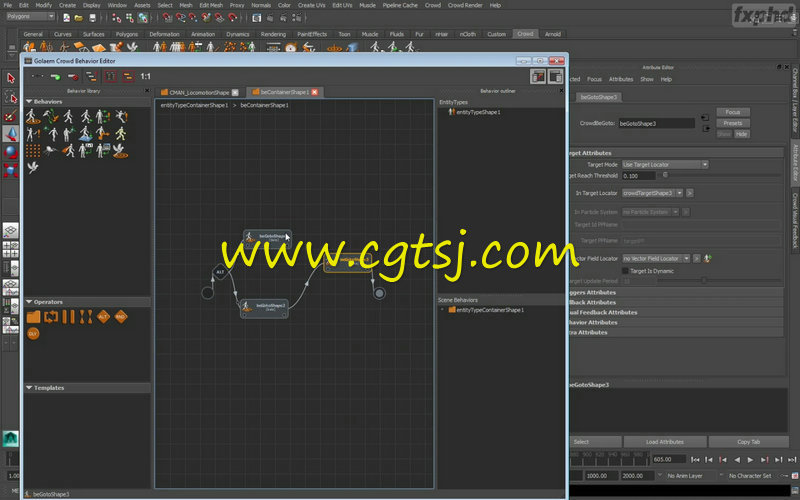Image resolution: width=800 pixels, height=500 pixels.
Task: Click the new scene icon
Action: (66, 18)
